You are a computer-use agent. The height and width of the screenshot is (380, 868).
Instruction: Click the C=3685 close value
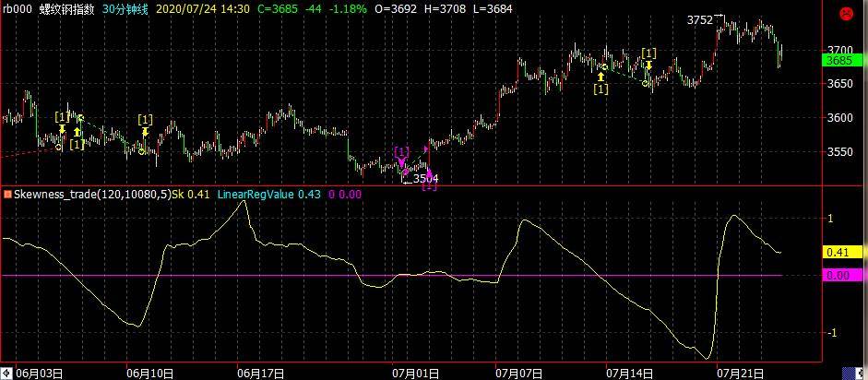278,9
